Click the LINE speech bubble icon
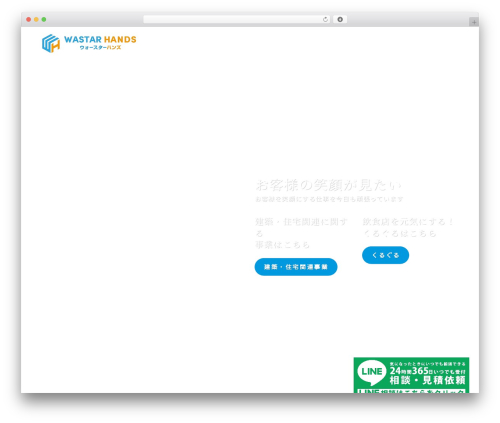The width and height of the screenshot is (500, 423). pos(372,372)
